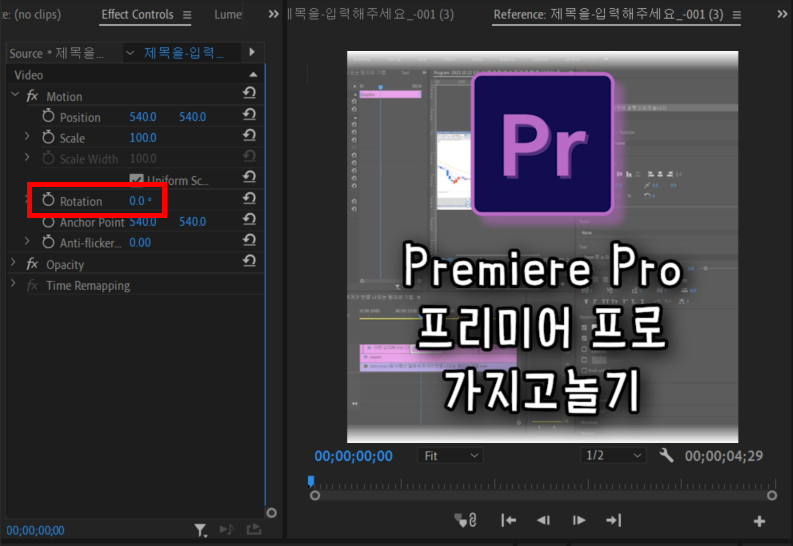Switch to the Effect Controls tab
Screen dimensions: 793x546
tap(137, 15)
